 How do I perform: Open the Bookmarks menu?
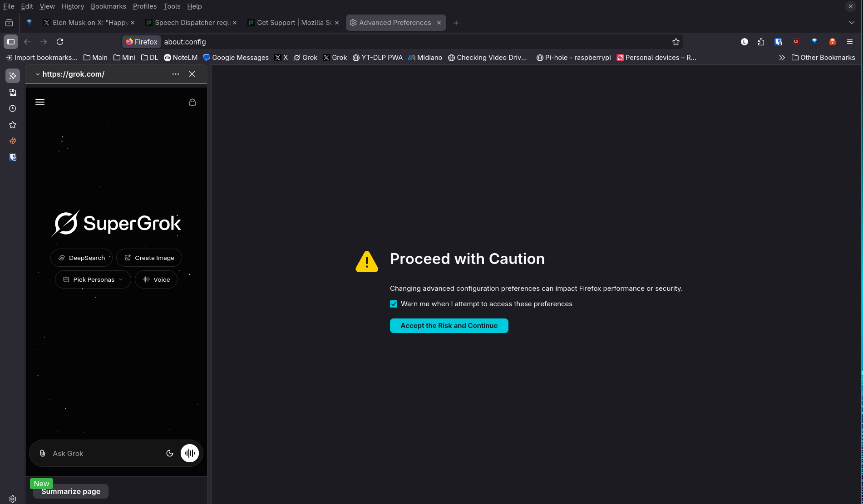click(108, 6)
